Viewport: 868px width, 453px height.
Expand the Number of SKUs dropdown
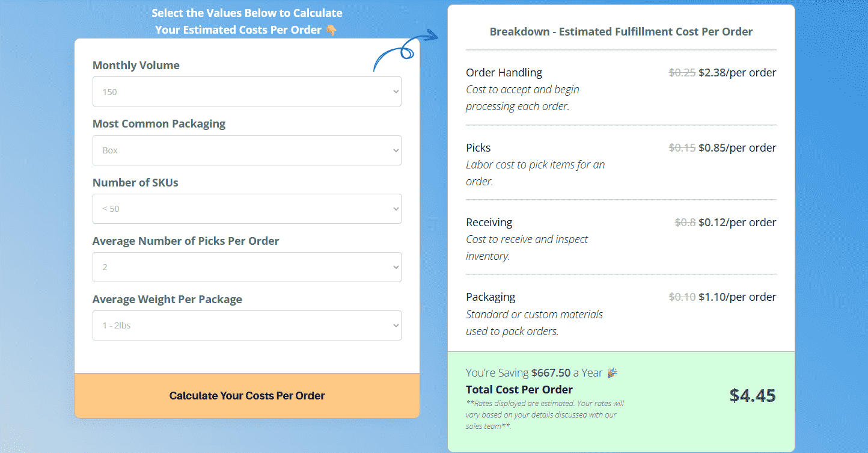point(246,209)
